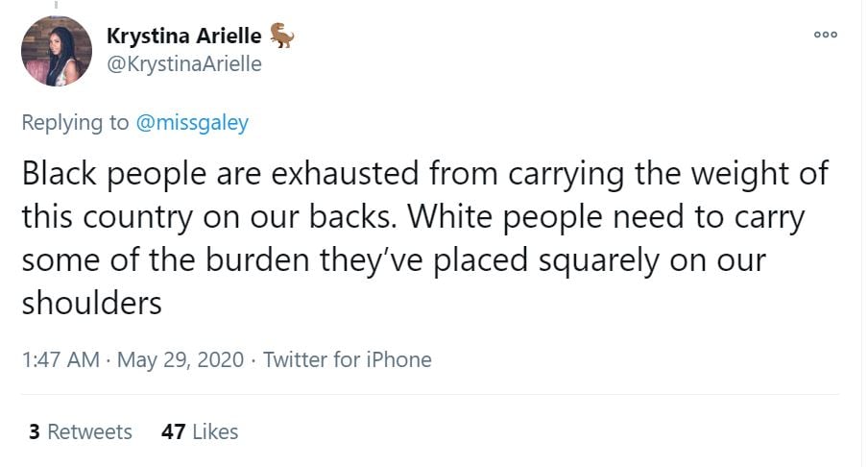Click the word "shoulders" in the tweet
Screen dimensions: 868x467
point(92,303)
